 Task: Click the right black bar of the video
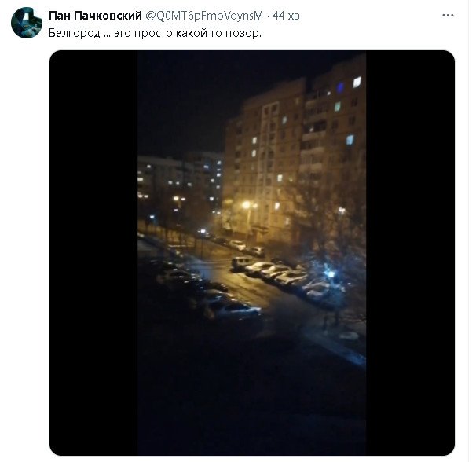point(410,253)
